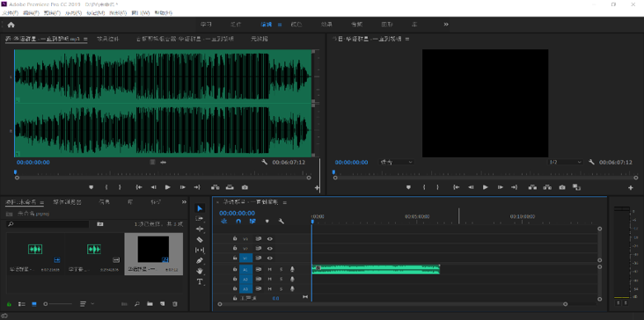Open the playback resolution 1/2 dropdown
The width and height of the screenshot is (644, 320).
[566, 163]
